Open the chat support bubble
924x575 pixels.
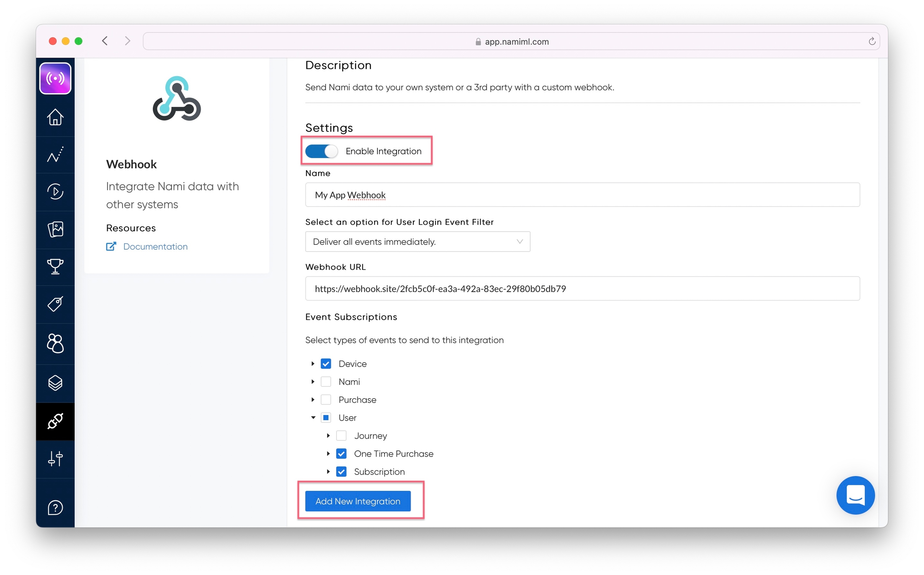(855, 495)
